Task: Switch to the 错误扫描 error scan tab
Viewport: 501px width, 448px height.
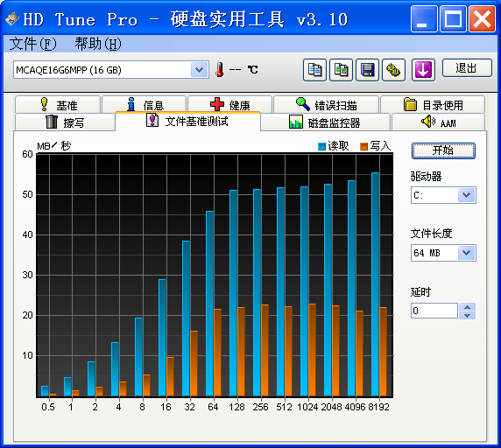Action: coord(326,104)
